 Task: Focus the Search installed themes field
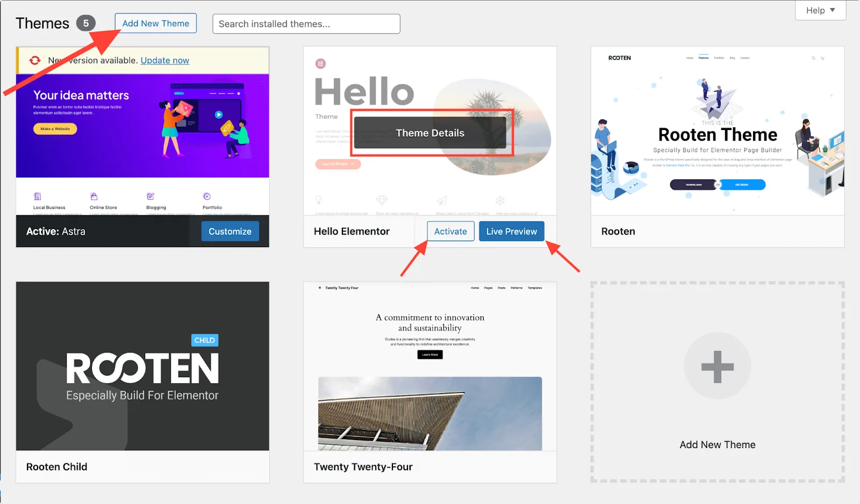click(x=306, y=24)
